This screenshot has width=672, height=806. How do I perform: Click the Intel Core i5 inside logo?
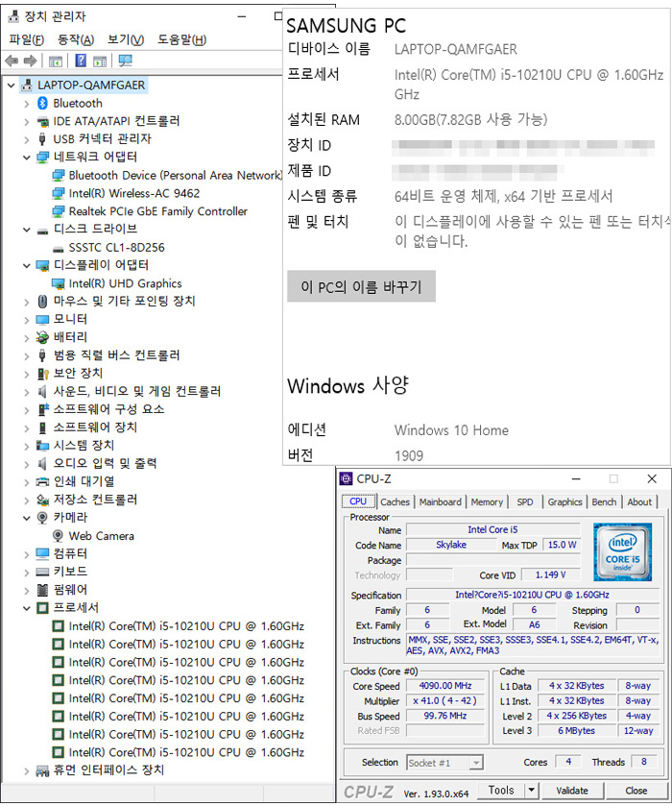point(622,552)
